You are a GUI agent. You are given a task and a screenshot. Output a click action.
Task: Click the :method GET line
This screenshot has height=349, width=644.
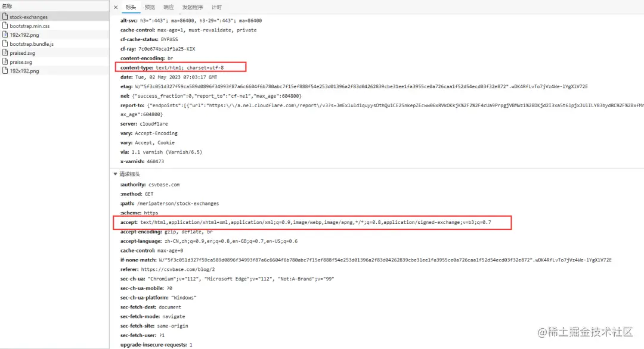[137, 194]
